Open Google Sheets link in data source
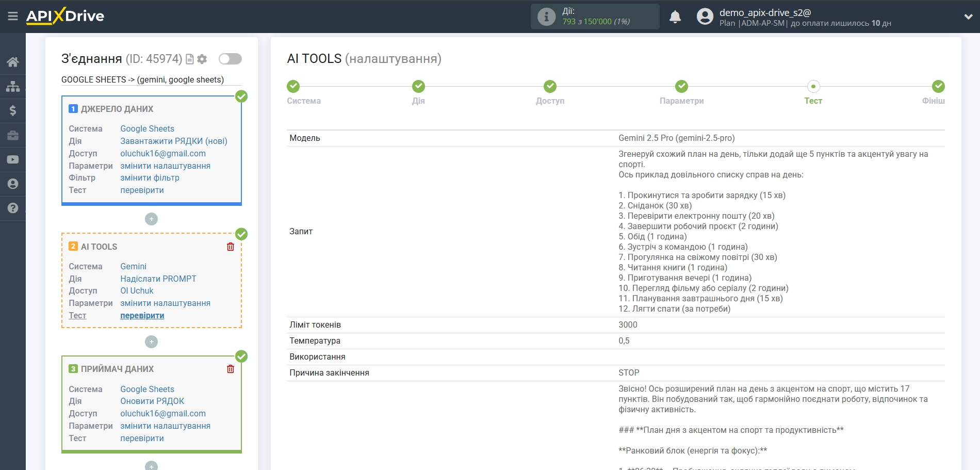This screenshot has width=980, height=470. [147, 128]
